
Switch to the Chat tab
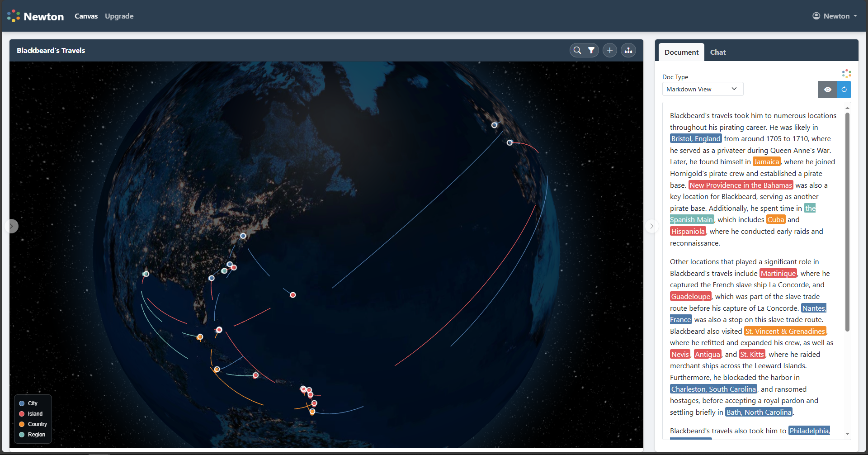[x=717, y=52]
